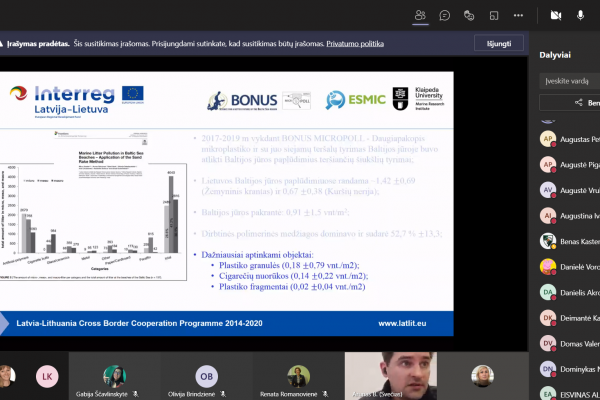600x400 pixels.
Task: Open more actions ellipsis menu
Action: 518,15
